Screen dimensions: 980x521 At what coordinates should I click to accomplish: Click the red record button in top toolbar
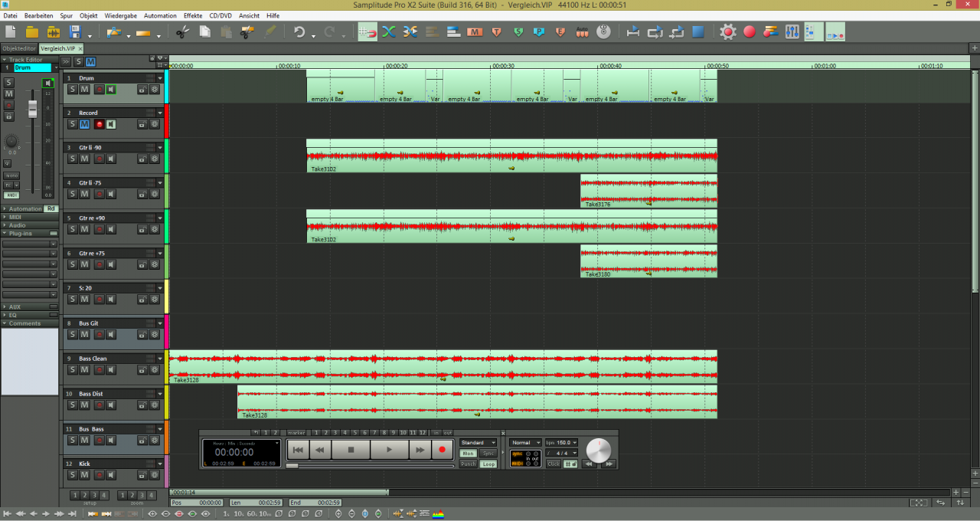749,32
